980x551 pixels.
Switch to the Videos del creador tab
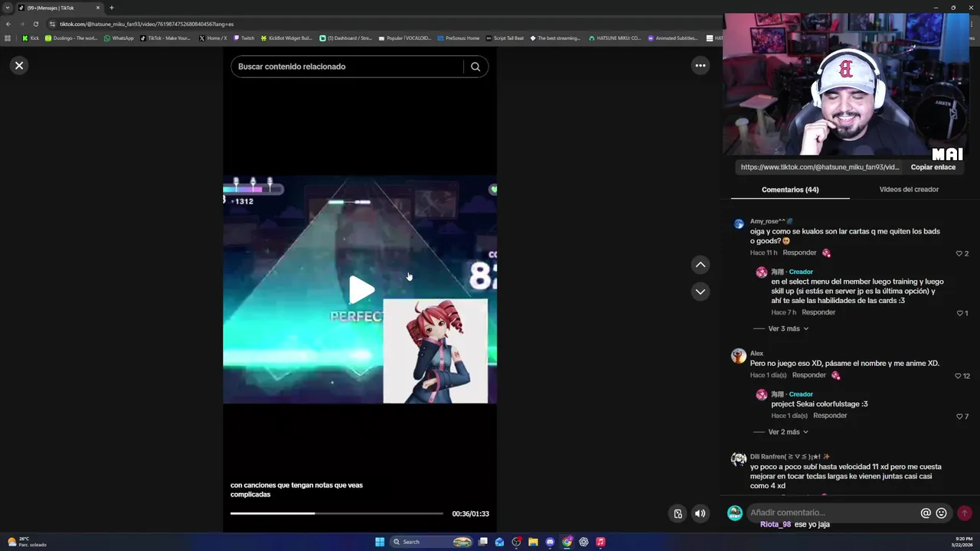pyautogui.click(x=909, y=190)
